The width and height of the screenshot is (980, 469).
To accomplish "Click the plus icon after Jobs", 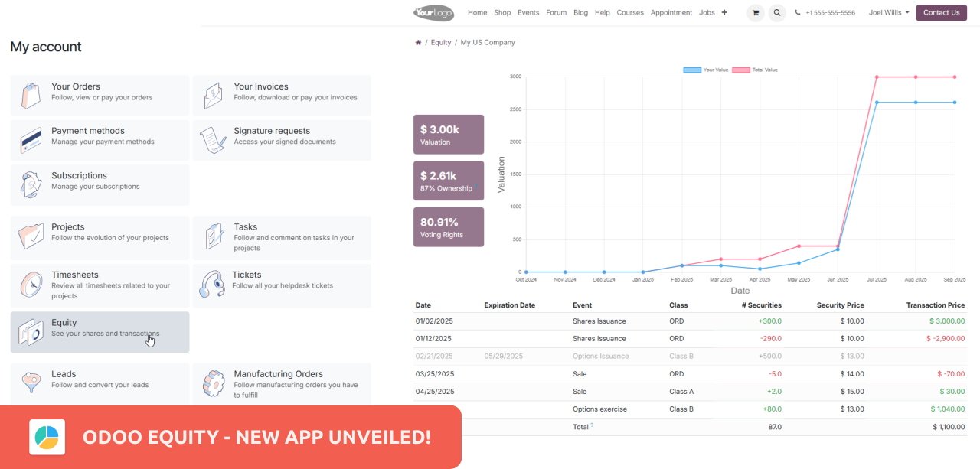I will point(724,12).
